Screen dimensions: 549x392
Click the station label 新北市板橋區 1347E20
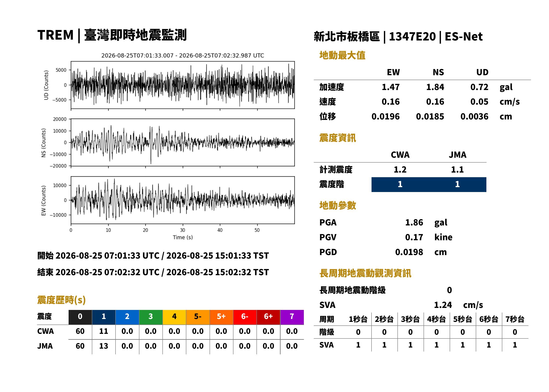coord(374,37)
